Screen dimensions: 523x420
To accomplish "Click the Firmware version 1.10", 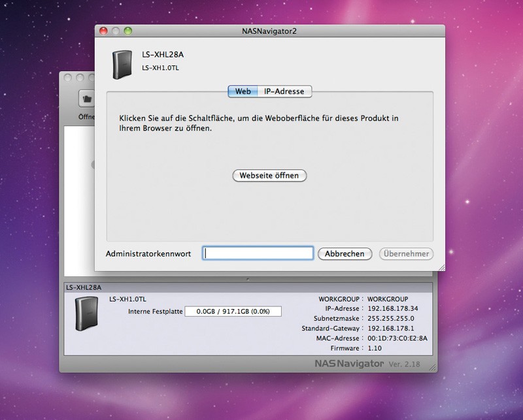I will pyautogui.click(x=374, y=348).
